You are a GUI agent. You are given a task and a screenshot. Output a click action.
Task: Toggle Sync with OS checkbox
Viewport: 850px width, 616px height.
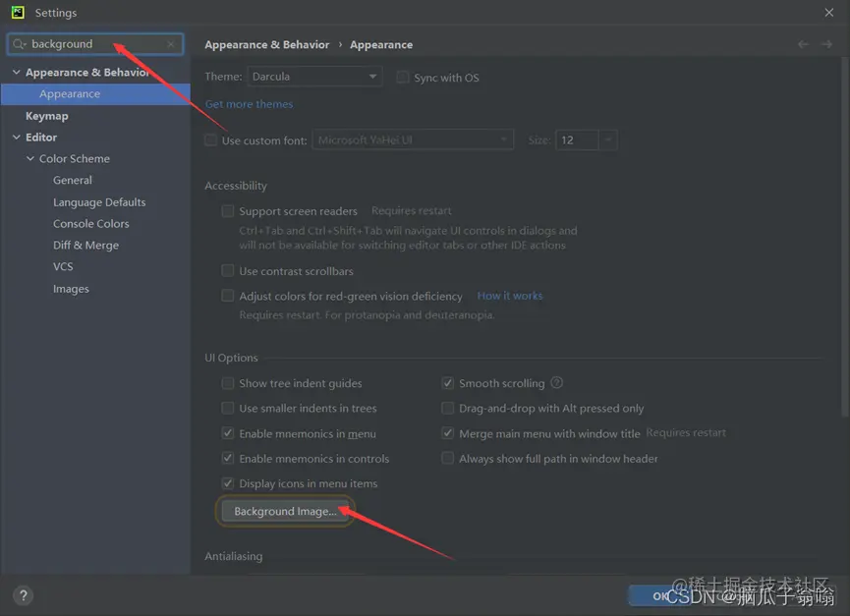click(402, 77)
